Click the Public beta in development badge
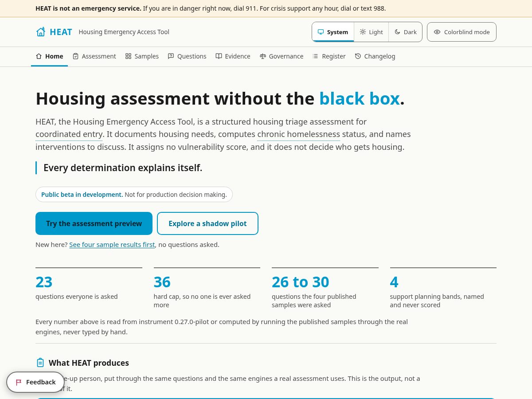This screenshot has height=399, width=532. [134, 195]
